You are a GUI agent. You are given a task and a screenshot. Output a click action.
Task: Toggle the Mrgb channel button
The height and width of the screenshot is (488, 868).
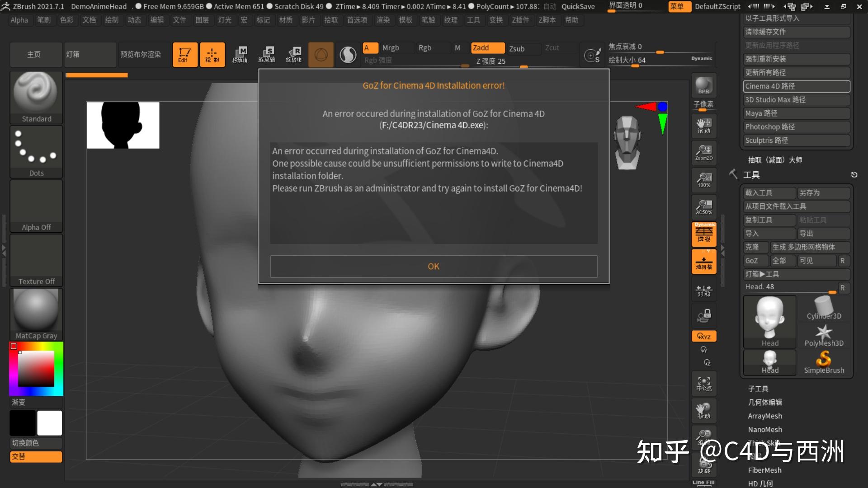[x=391, y=48]
